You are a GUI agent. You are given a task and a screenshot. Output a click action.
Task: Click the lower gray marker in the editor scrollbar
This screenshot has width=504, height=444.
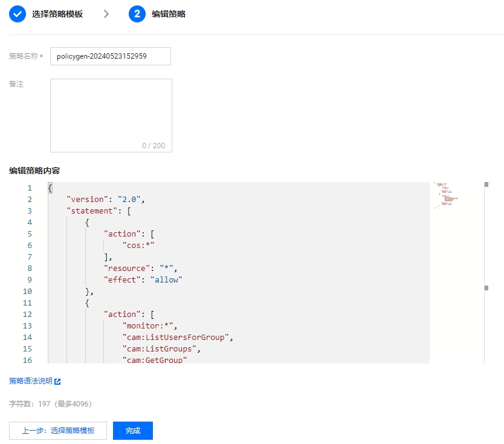click(486, 288)
